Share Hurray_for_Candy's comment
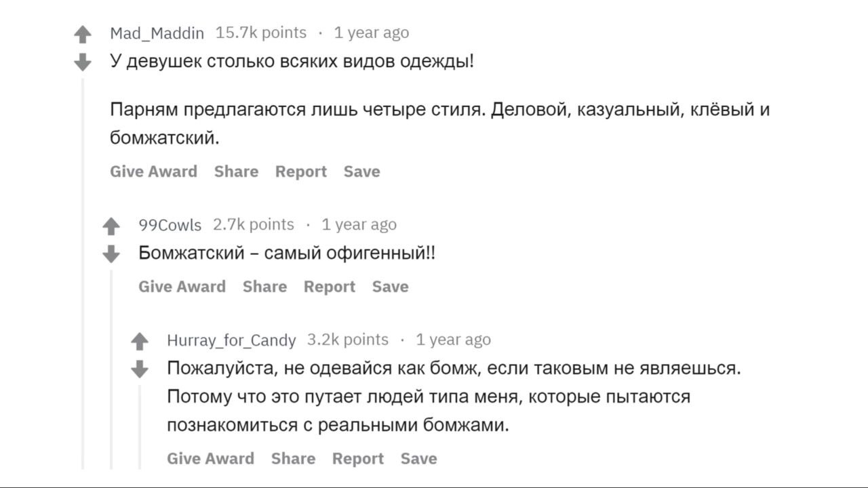The height and width of the screenshot is (488, 868). tap(293, 459)
